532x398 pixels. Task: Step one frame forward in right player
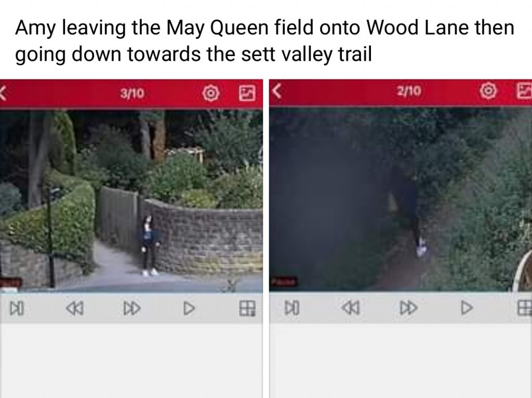point(292,308)
